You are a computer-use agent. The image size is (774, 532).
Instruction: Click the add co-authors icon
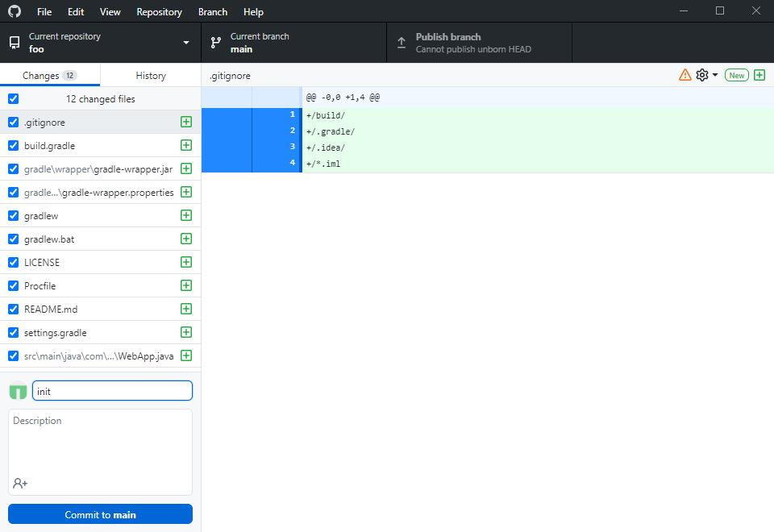coord(20,483)
